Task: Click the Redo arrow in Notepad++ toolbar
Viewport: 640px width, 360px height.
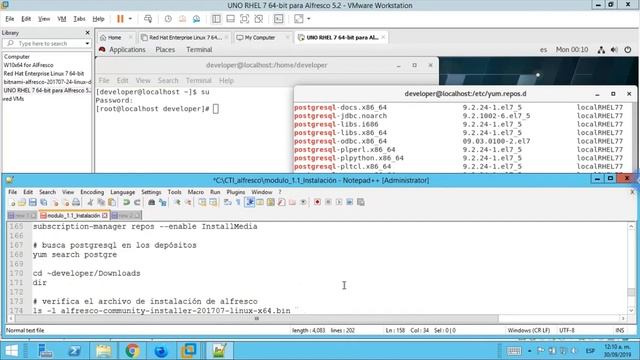Action: click(137, 202)
